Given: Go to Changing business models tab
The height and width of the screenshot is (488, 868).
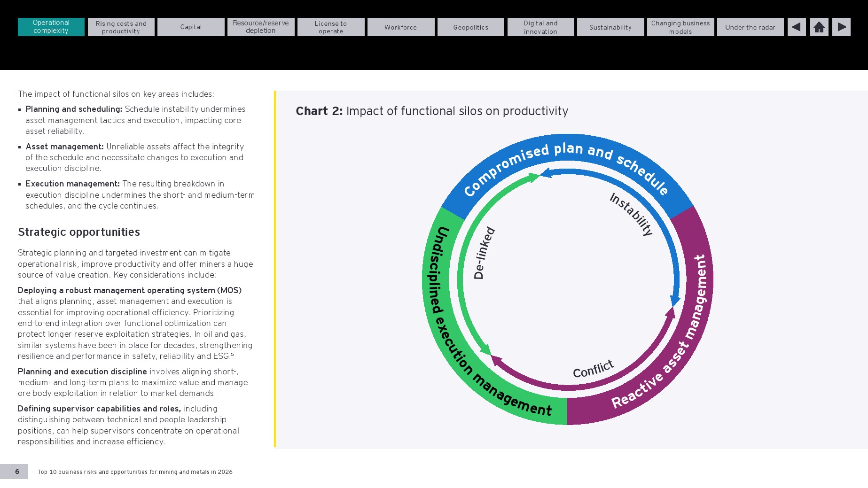Looking at the screenshot, I should [x=680, y=27].
